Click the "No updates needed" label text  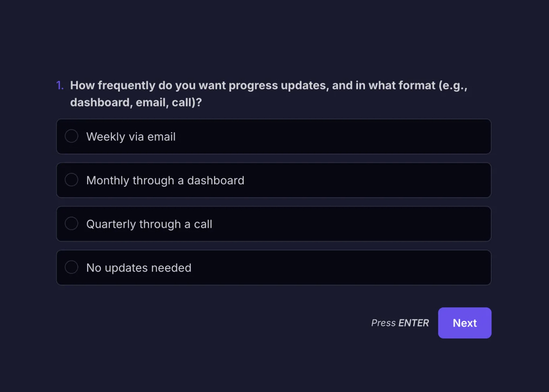click(138, 268)
